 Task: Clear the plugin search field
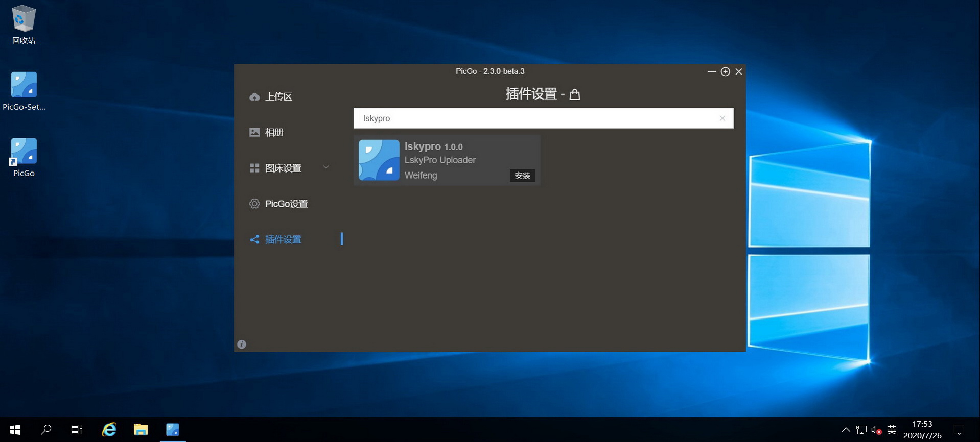click(x=722, y=118)
